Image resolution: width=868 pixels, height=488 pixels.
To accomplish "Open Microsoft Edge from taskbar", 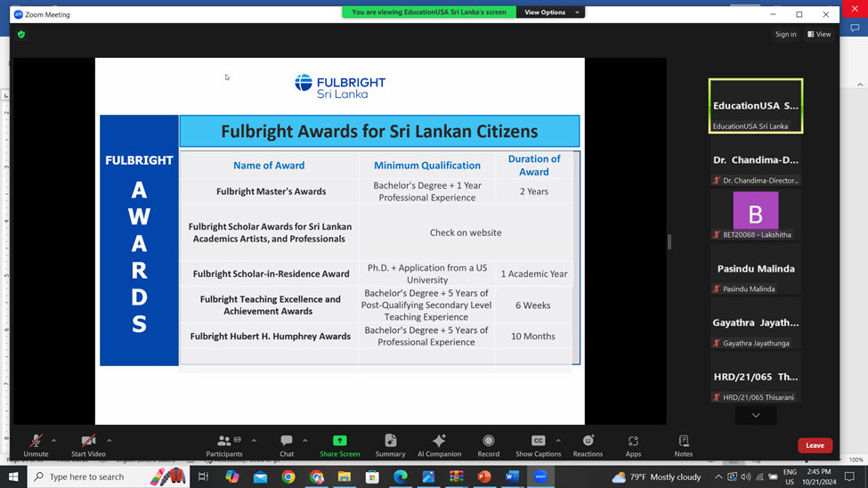I will [401, 476].
